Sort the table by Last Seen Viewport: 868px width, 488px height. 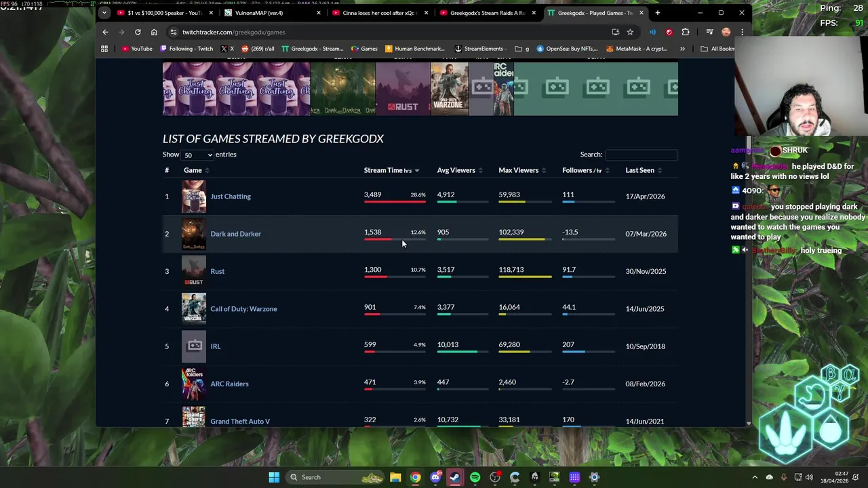[x=644, y=170]
